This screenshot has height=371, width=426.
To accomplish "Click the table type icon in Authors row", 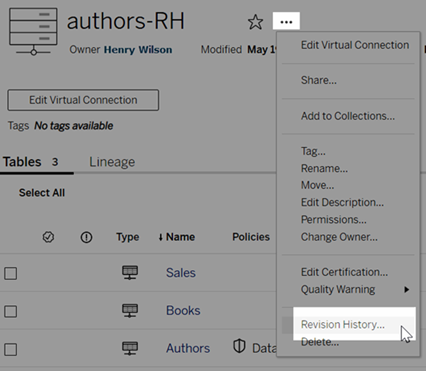I will point(130,348).
